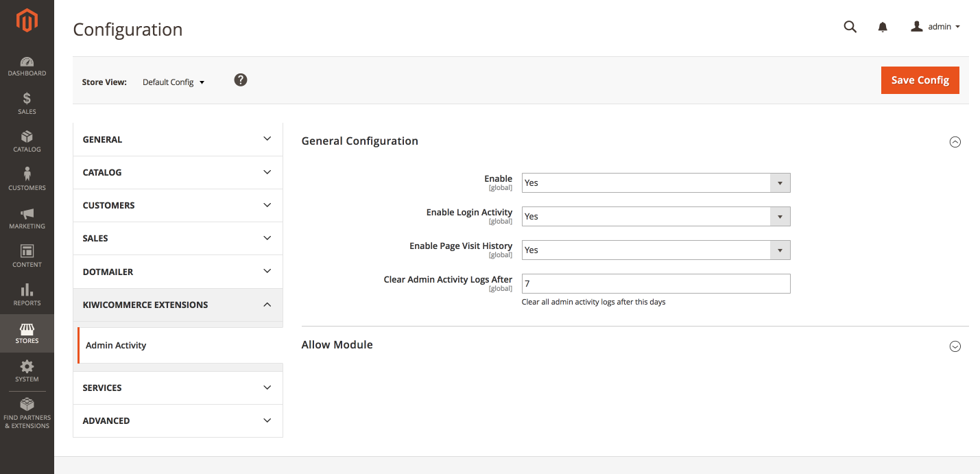Image resolution: width=980 pixels, height=474 pixels.
Task: Open the notifications bell icon
Action: pos(883,27)
